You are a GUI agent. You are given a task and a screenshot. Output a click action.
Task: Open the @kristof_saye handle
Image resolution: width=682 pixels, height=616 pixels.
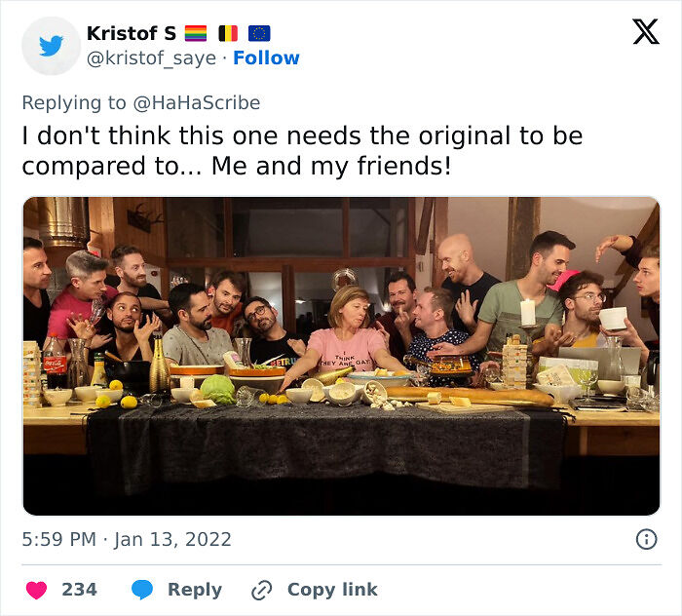pyautogui.click(x=151, y=58)
